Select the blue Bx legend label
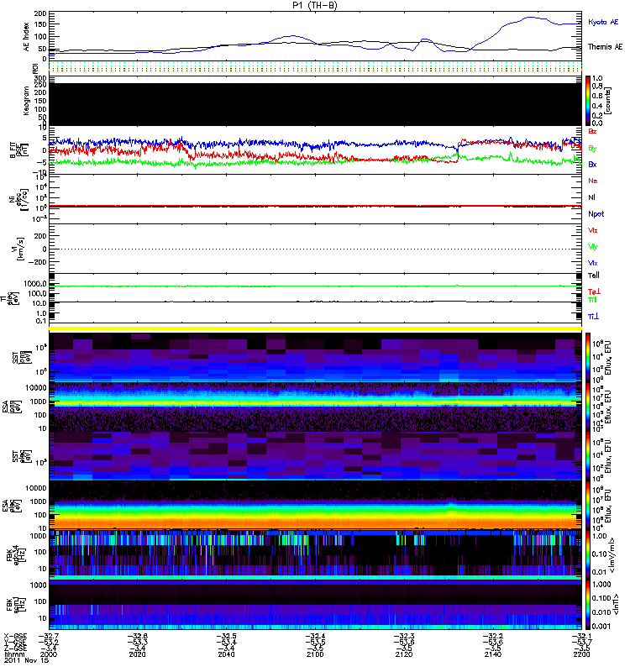630x672 pixels. [592, 165]
